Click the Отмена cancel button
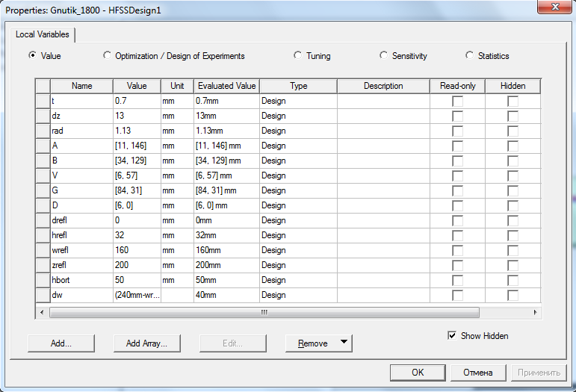Image resolution: width=576 pixels, height=392 pixels. [477, 373]
